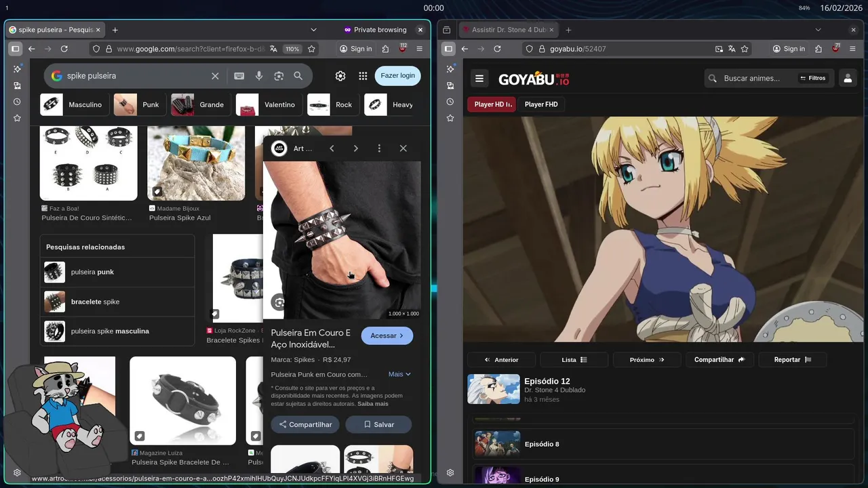Filter images by Masculino chip
The height and width of the screenshot is (488, 868).
coord(74,104)
